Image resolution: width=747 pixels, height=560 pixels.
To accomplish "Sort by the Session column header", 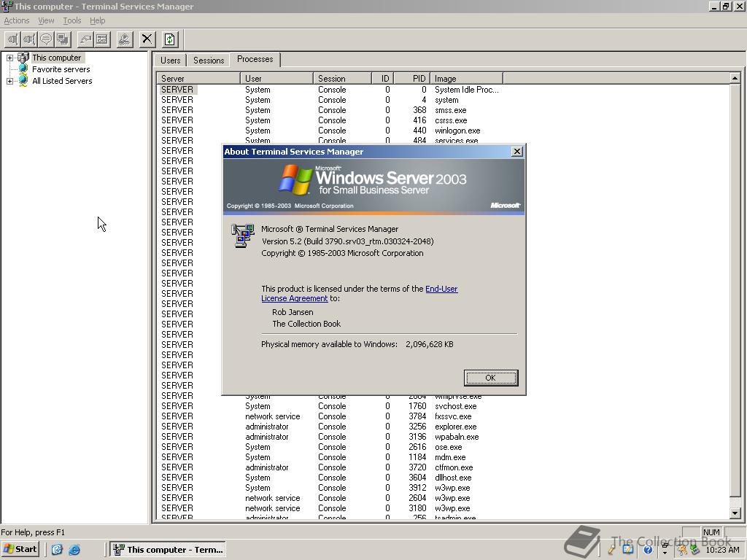I will [x=343, y=79].
